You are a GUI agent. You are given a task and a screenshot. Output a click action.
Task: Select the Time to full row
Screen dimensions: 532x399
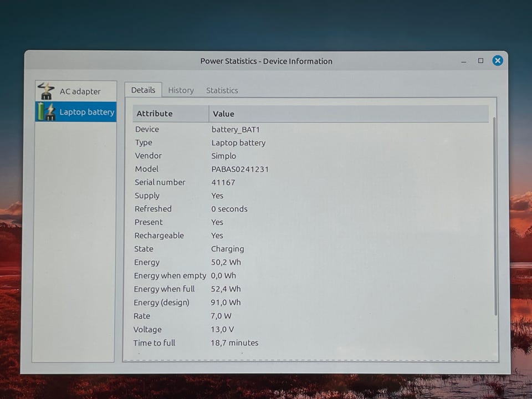tap(311, 342)
